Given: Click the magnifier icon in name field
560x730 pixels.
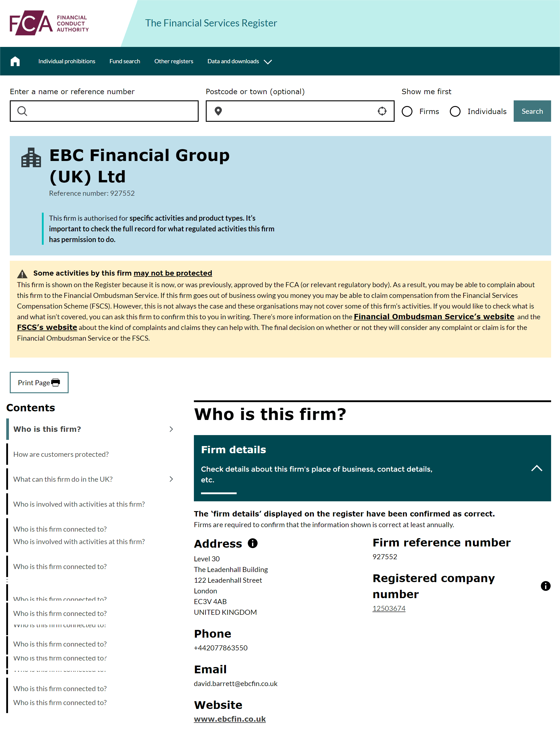Looking at the screenshot, I should [22, 111].
